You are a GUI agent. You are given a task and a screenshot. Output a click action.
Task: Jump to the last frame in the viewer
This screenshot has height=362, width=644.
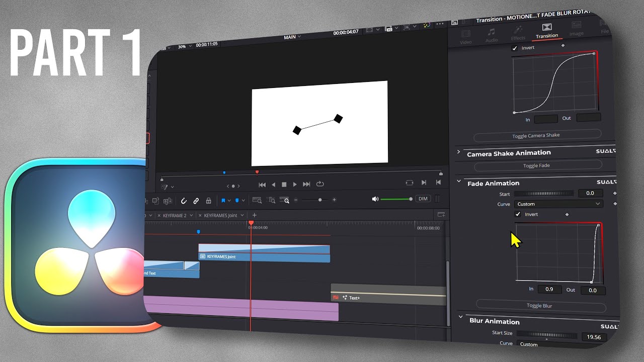[306, 185]
